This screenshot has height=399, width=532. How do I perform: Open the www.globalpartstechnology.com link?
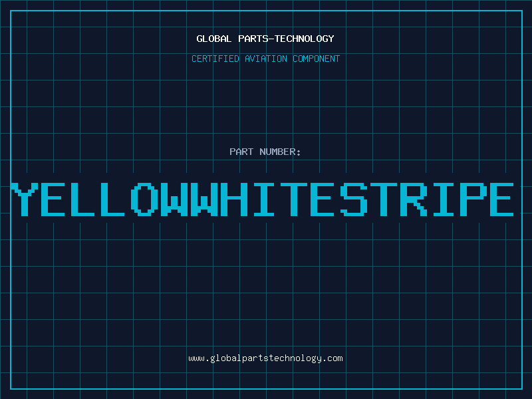265,358
